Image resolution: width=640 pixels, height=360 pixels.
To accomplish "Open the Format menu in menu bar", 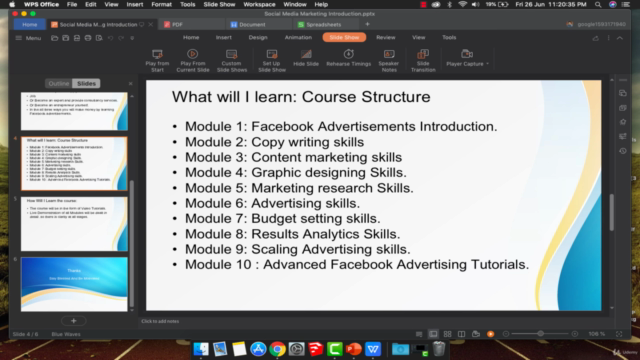I will (x=161, y=4).
